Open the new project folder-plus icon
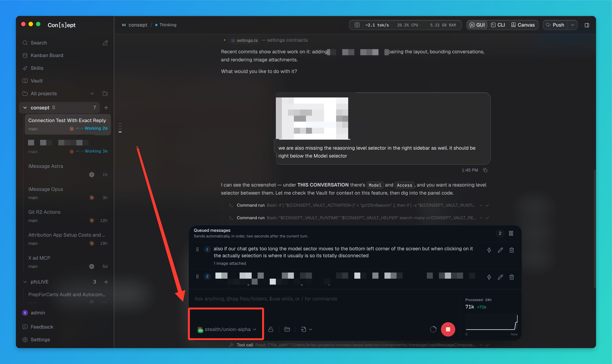The width and height of the screenshot is (612, 364). pyautogui.click(x=105, y=93)
